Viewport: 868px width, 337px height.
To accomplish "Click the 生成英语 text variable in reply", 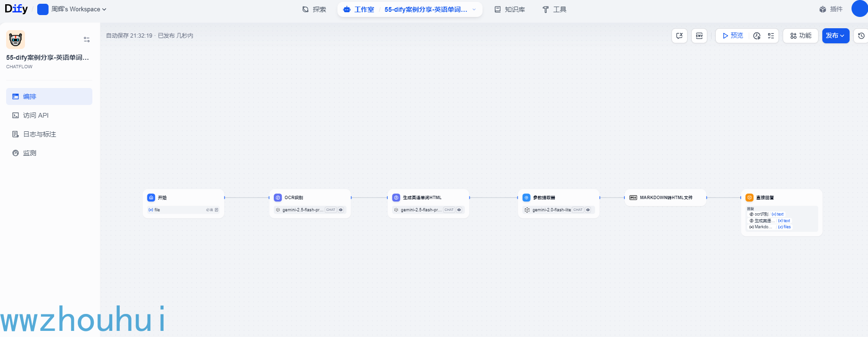I will (770, 221).
